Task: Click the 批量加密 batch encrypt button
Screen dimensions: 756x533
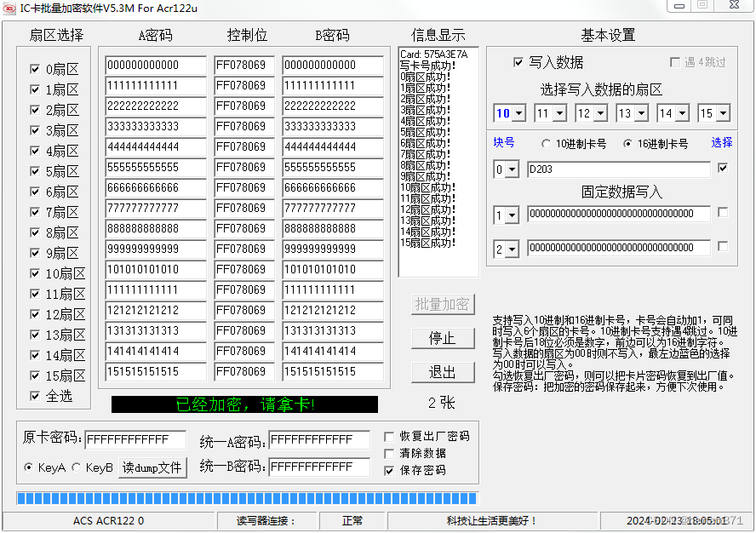Action: coord(443,304)
